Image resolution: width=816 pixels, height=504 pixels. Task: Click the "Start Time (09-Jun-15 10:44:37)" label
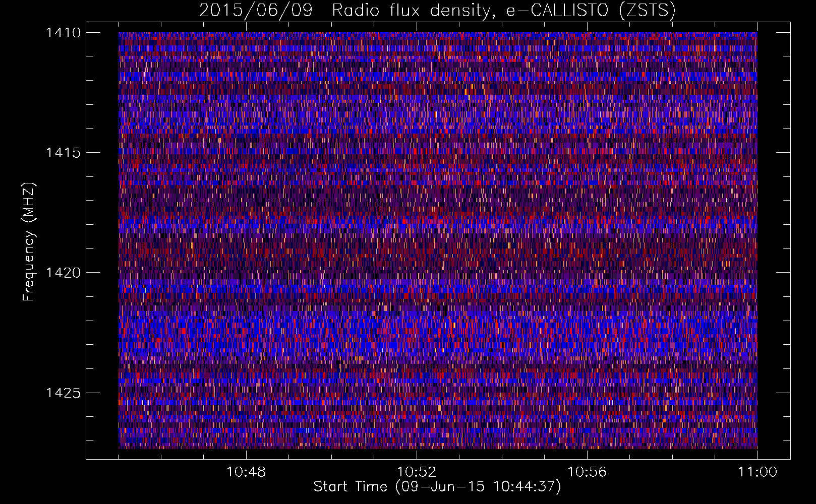coord(437,487)
